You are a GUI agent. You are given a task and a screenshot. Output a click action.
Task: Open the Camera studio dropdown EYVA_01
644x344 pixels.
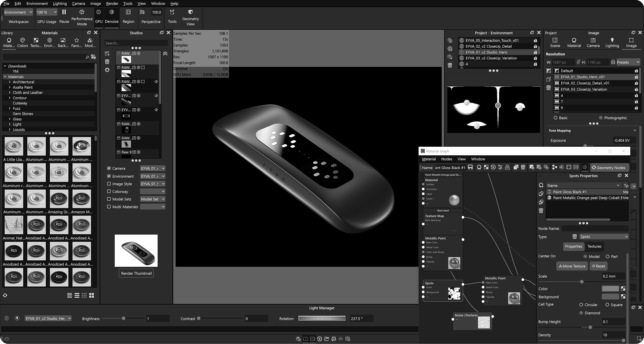tap(153, 168)
